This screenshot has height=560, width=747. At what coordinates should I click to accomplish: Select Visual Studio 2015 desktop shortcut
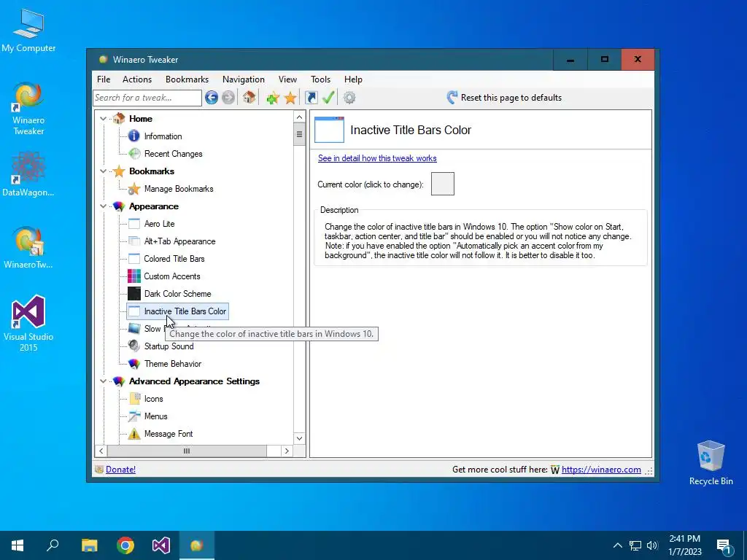[28, 324]
